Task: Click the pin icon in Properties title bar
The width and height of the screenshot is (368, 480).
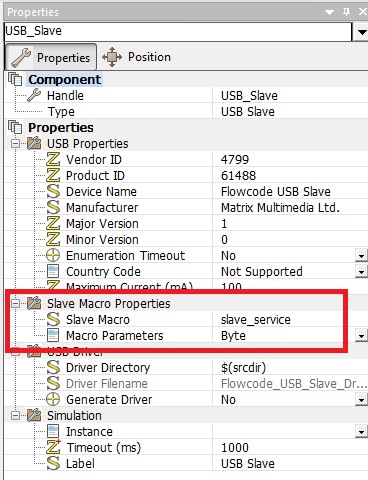Action: point(347,12)
